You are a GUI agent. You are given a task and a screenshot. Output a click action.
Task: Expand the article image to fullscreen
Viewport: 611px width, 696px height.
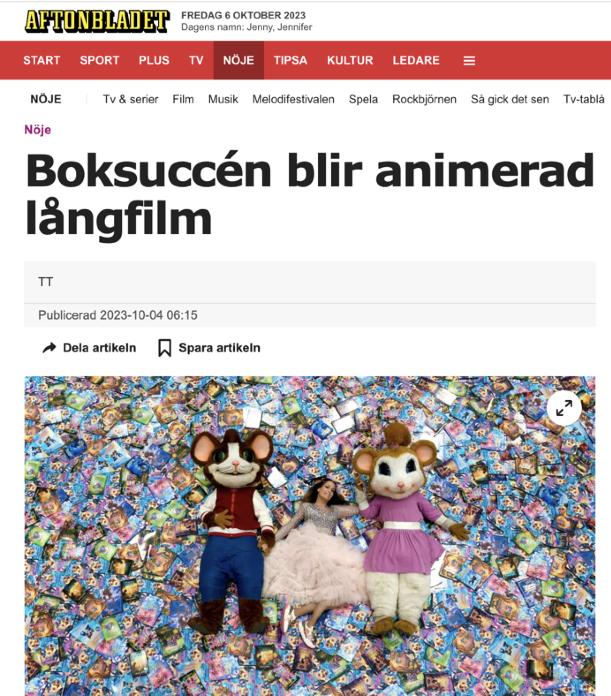(564, 408)
